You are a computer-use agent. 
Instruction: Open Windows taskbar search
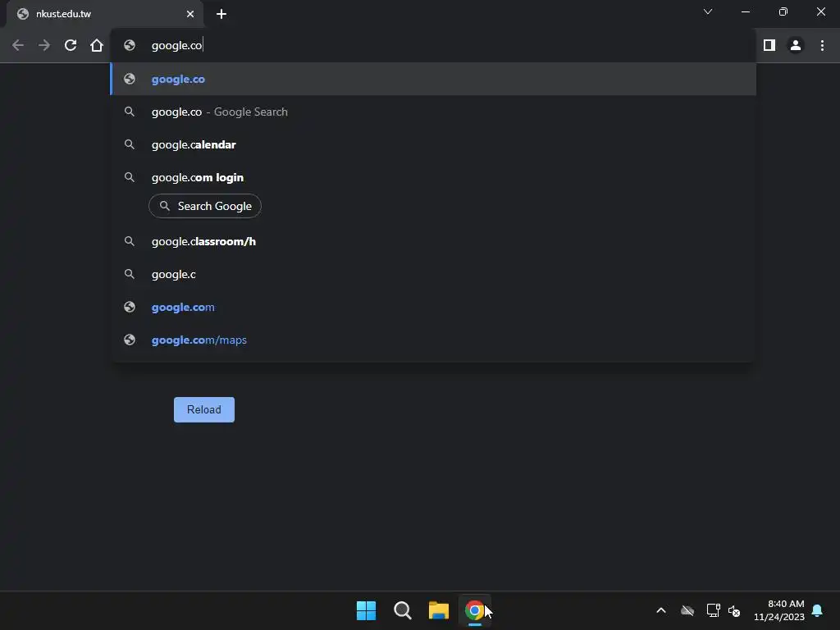click(402, 610)
